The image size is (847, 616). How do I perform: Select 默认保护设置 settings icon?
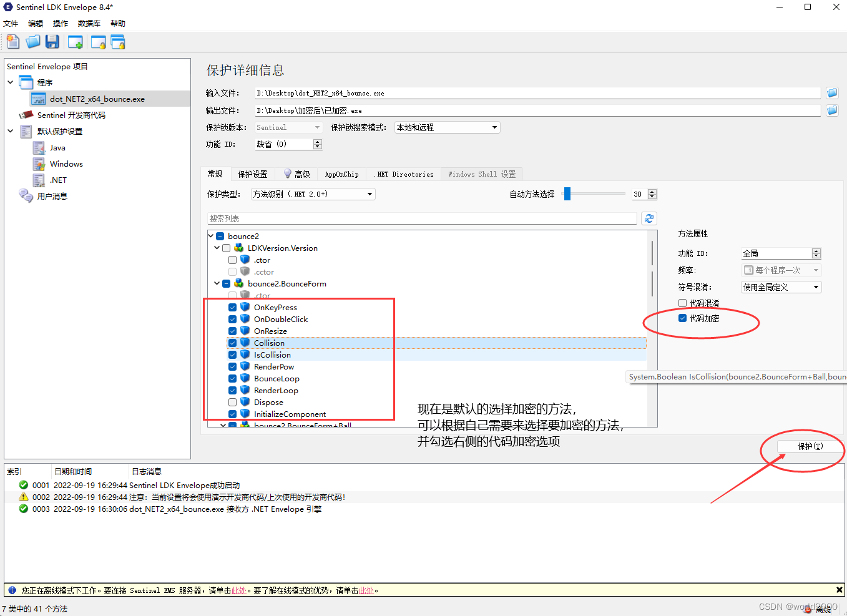click(26, 131)
